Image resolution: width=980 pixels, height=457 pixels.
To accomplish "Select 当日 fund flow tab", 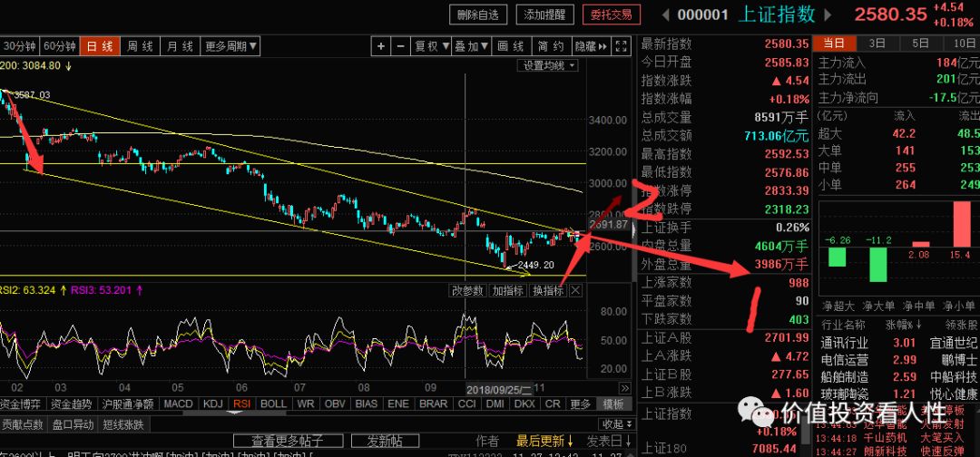I will pyautogui.click(x=835, y=44).
